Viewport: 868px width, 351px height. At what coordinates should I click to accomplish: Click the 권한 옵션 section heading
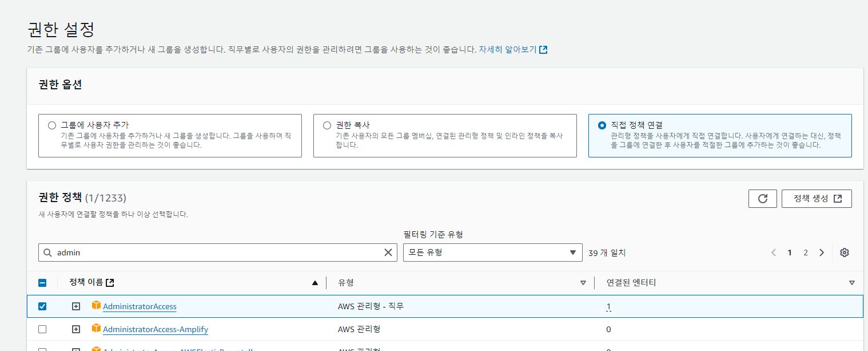[x=60, y=85]
